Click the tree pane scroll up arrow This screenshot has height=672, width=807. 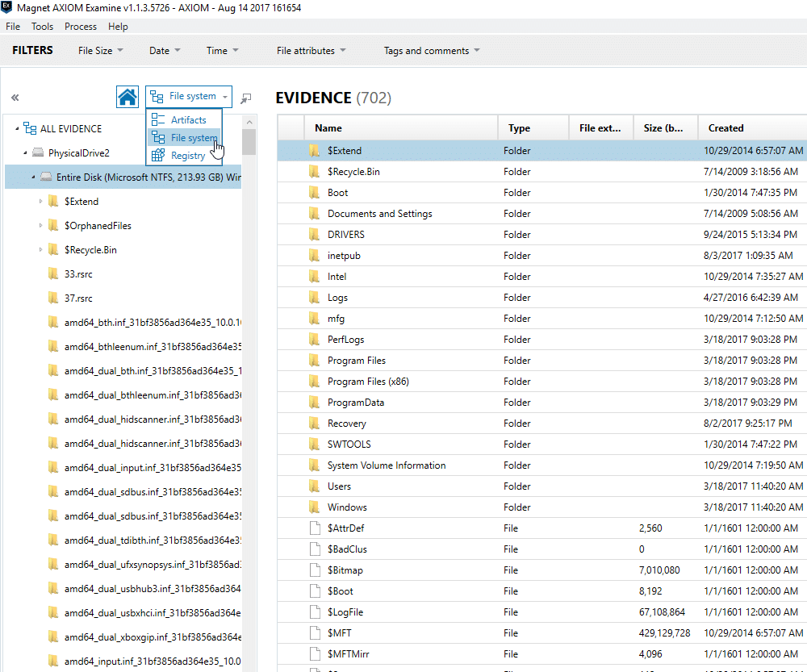[x=249, y=122]
